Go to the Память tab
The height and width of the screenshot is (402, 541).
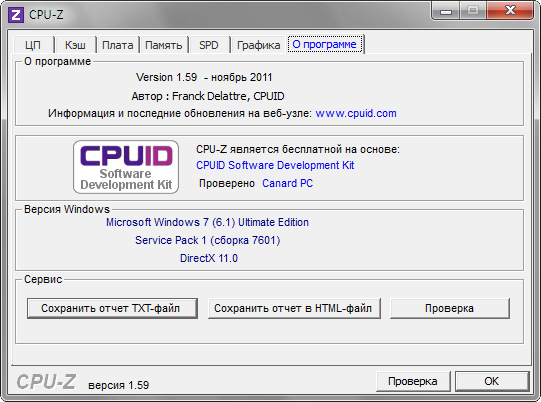(x=164, y=45)
